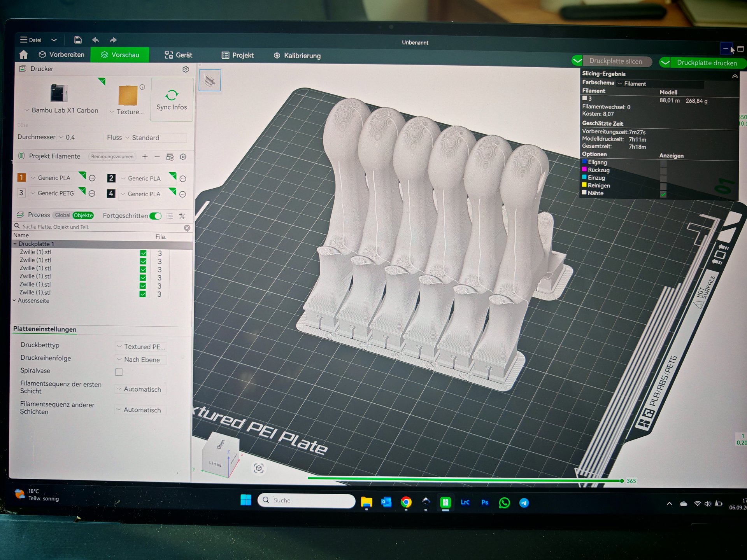
Task: Click the Druckplatte drucken button
Action: tap(706, 63)
